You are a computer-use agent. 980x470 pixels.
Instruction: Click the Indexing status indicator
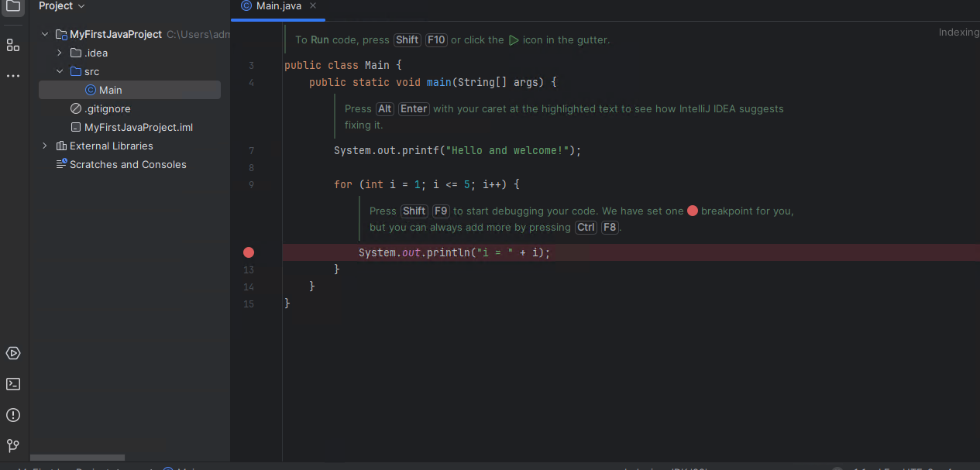click(958, 32)
